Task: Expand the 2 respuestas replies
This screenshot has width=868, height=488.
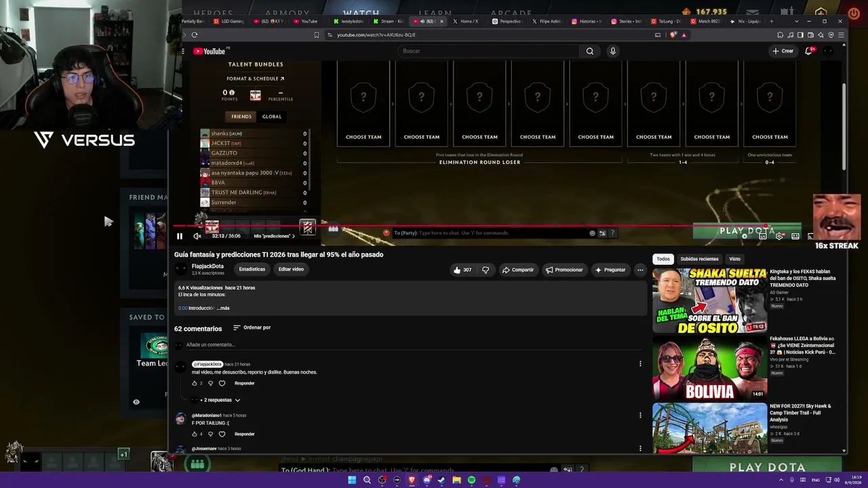Action: pos(220,400)
